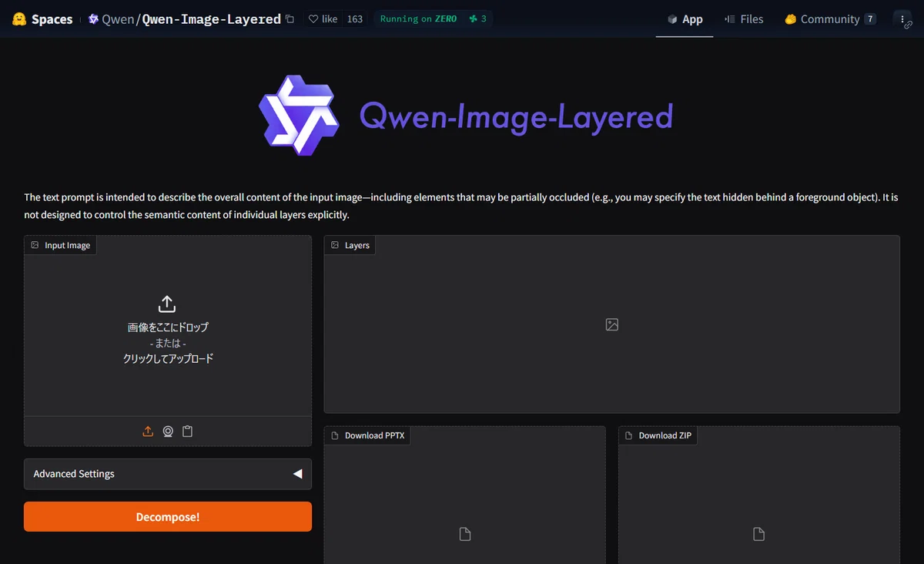Switch to the App tab

[685, 19]
